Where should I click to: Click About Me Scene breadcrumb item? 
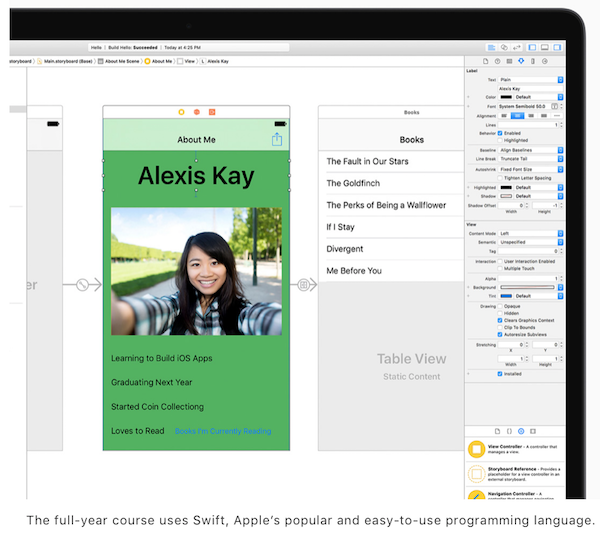tap(120, 61)
